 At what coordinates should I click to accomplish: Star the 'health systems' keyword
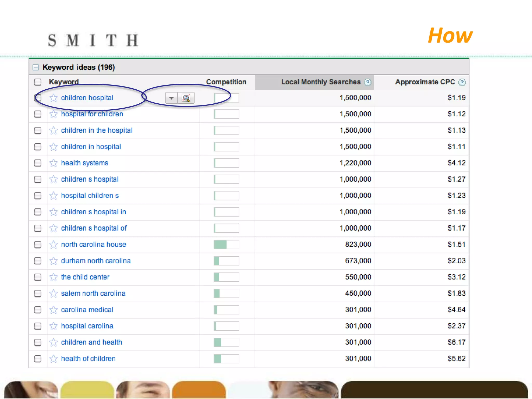coord(54,163)
